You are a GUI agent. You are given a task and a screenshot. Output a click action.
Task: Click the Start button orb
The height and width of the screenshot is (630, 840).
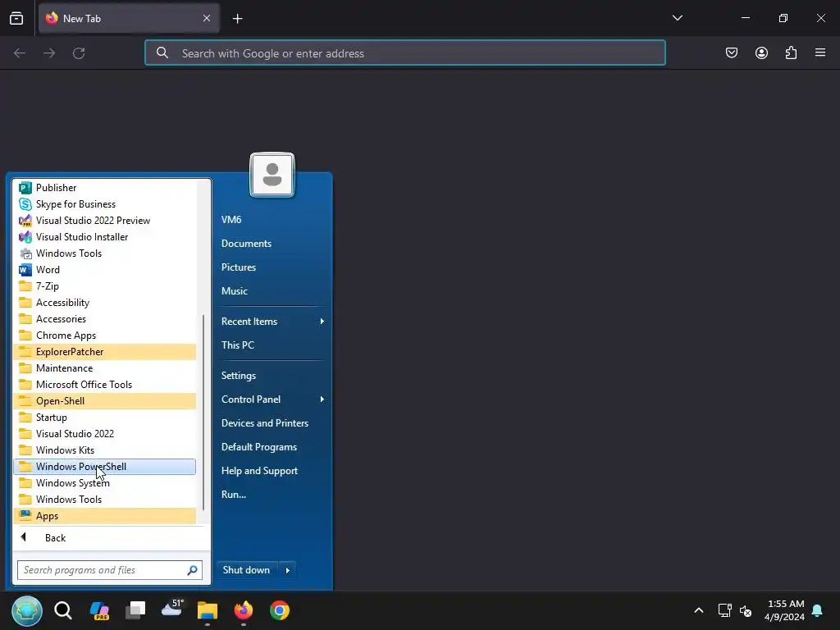(27, 610)
